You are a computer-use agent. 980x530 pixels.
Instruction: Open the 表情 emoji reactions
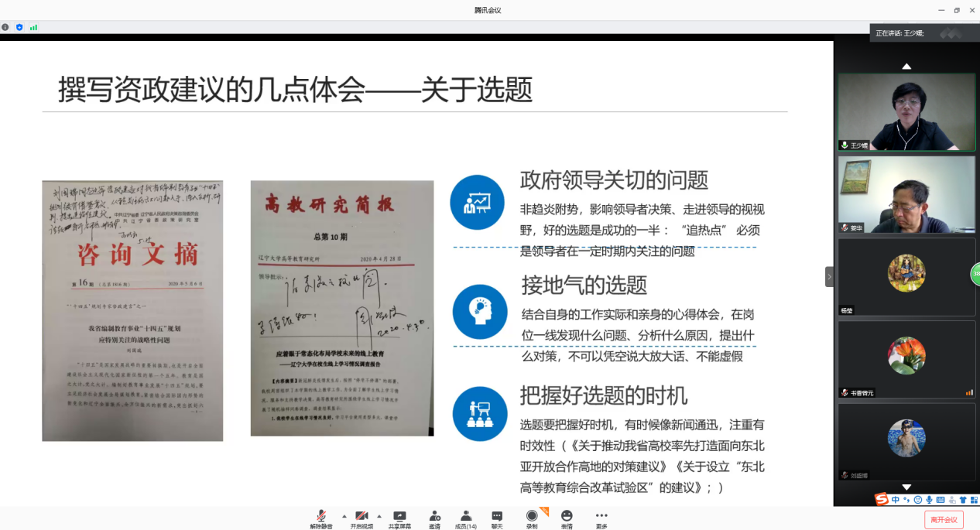tap(567, 519)
